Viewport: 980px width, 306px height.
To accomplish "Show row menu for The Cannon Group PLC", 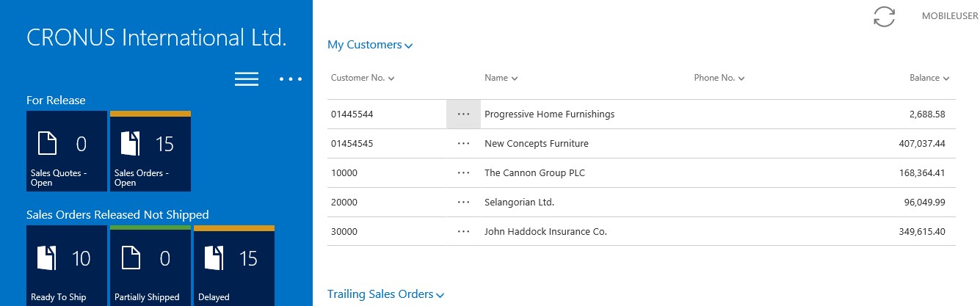I will tap(463, 173).
